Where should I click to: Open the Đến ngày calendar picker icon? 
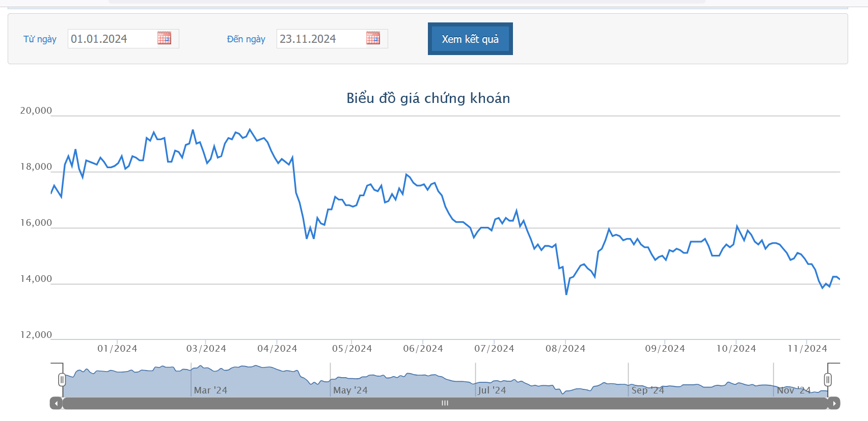(373, 38)
